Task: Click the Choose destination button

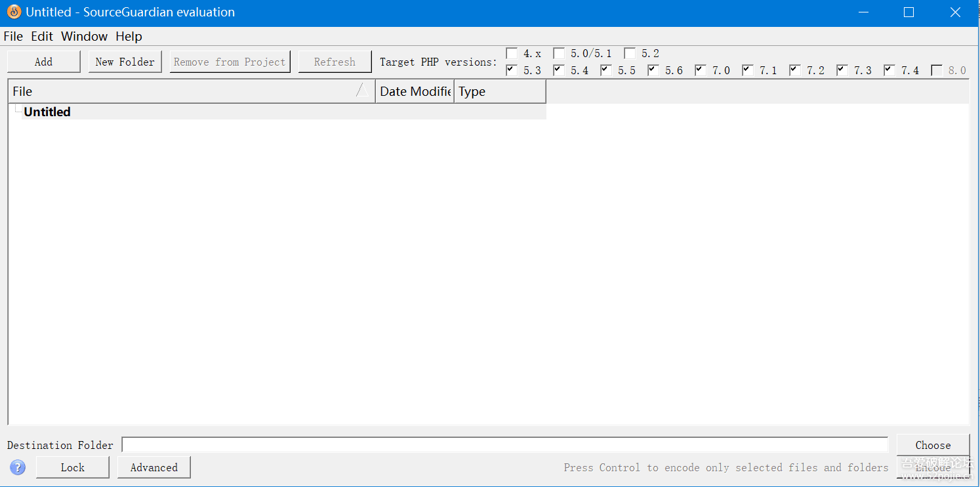Action: [933, 445]
